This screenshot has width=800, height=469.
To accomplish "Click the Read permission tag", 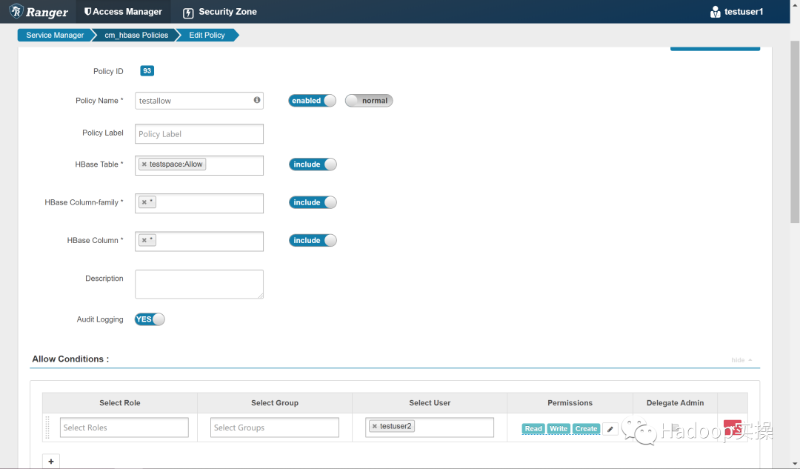I will pyautogui.click(x=533, y=429).
